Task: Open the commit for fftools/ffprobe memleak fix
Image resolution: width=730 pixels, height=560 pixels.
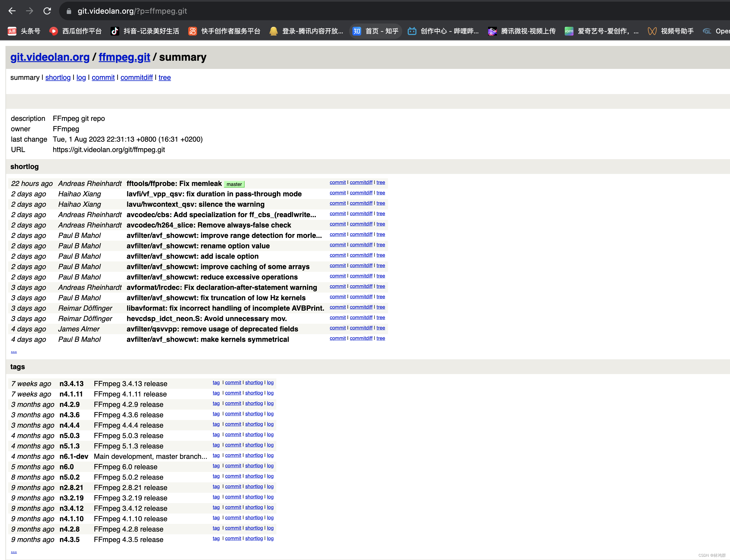Action: point(337,182)
